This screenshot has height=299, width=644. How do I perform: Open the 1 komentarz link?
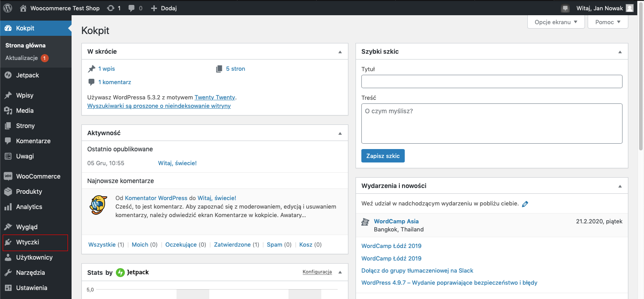pyautogui.click(x=114, y=82)
